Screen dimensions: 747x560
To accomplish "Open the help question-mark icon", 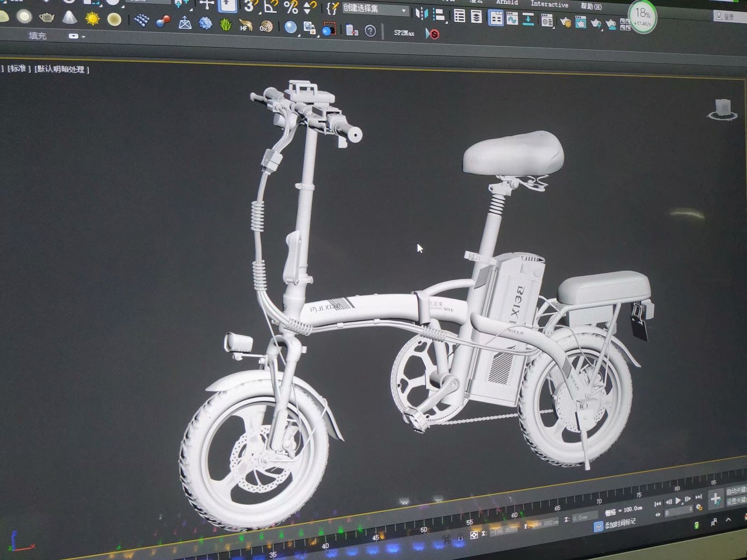I will click(x=370, y=31).
